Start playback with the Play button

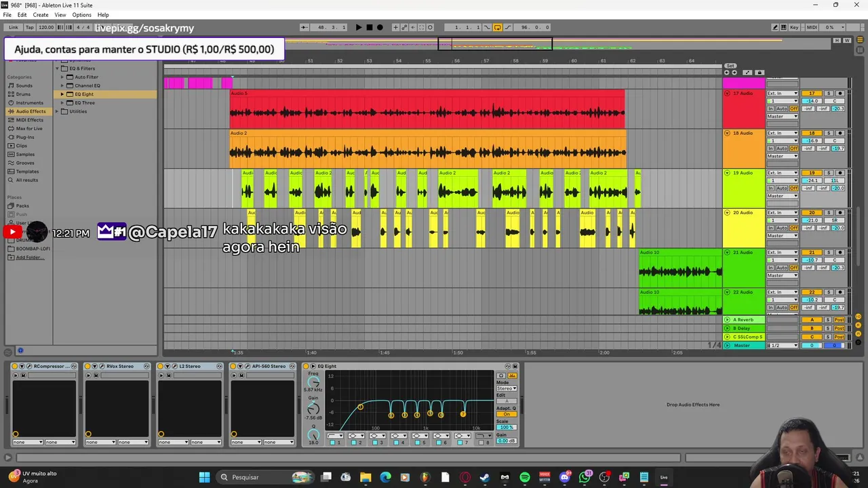point(359,27)
